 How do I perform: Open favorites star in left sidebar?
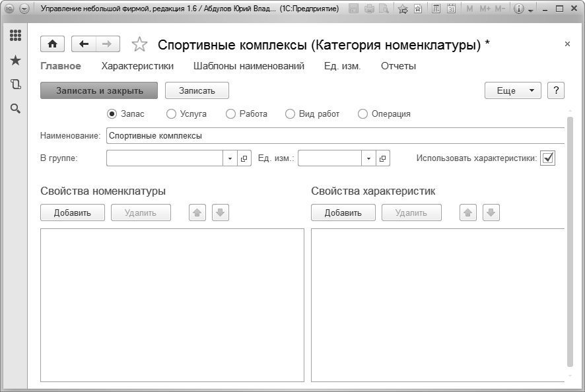(x=15, y=60)
